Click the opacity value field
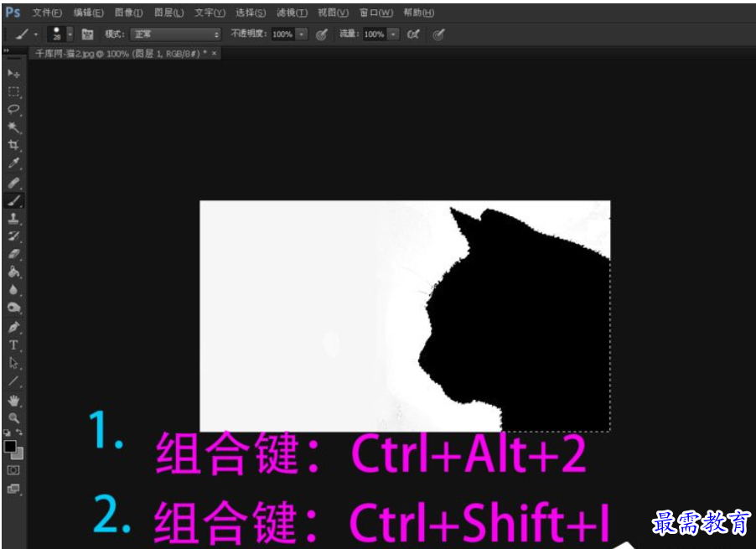The image size is (756, 549). pos(282,34)
